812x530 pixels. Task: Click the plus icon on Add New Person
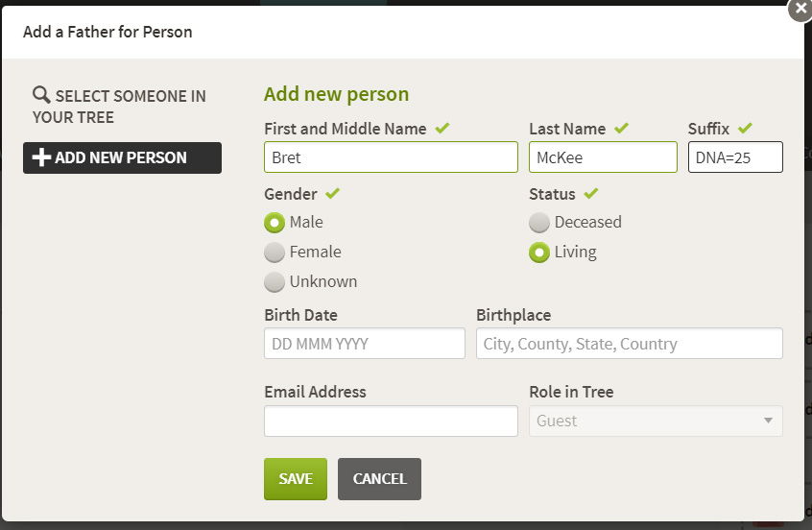41,157
